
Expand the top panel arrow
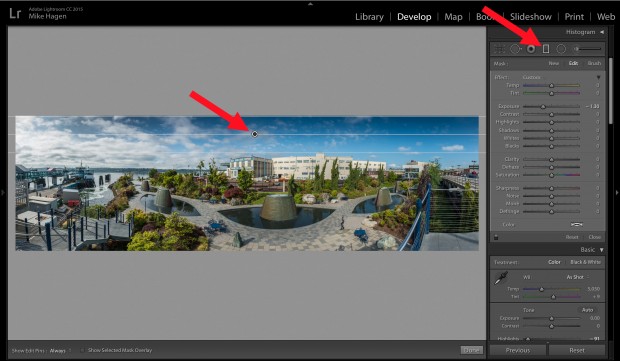[x=310, y=4]
